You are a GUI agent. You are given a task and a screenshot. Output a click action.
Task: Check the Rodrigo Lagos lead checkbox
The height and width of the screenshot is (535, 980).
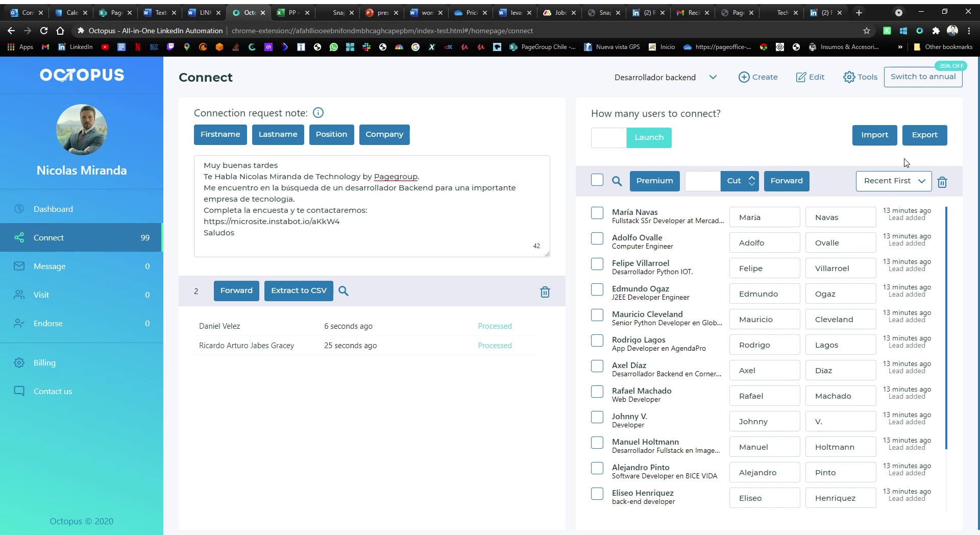[x=597, y=341]
